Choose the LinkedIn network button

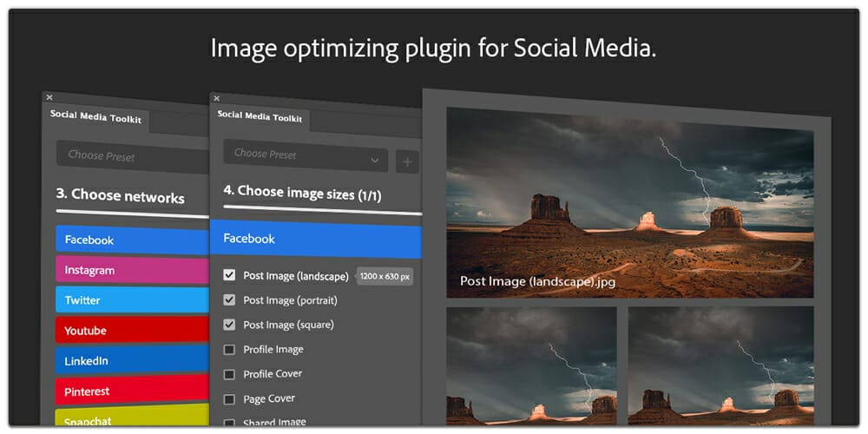[132, 361]
